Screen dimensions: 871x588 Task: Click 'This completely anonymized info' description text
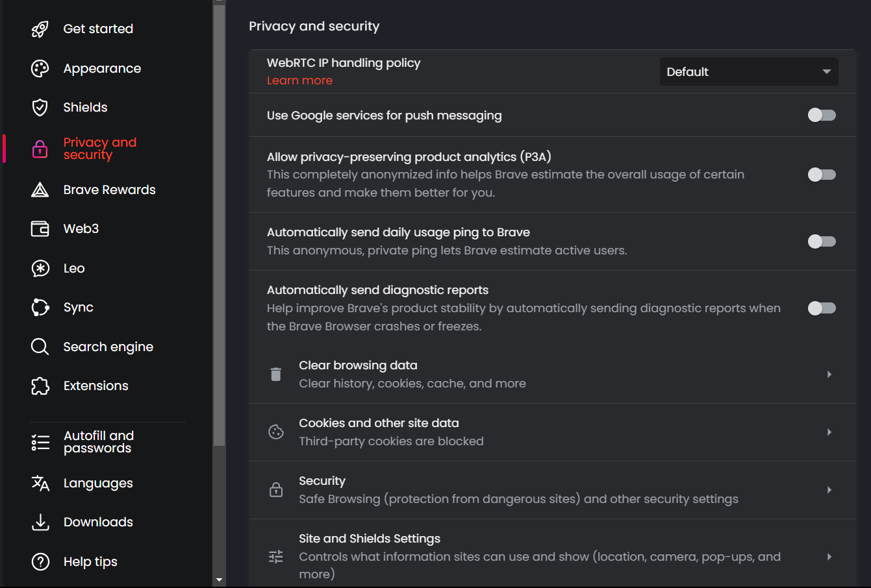click(505, 184)
